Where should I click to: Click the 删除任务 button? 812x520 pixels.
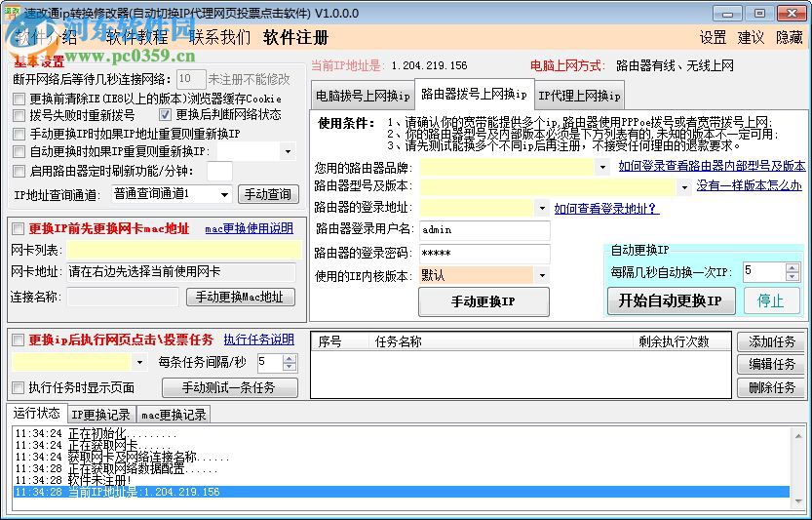[771, 387]
